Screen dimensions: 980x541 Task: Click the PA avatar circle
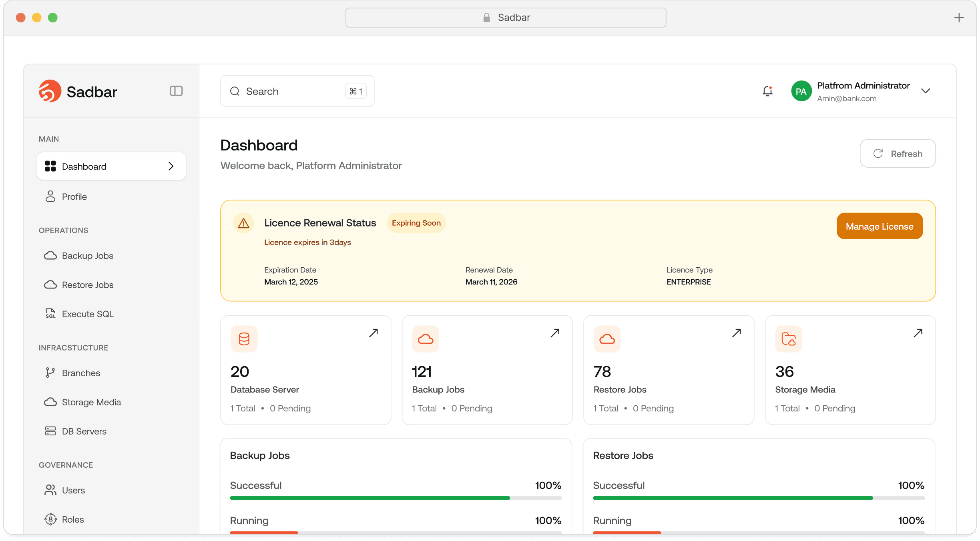point(801,91)
